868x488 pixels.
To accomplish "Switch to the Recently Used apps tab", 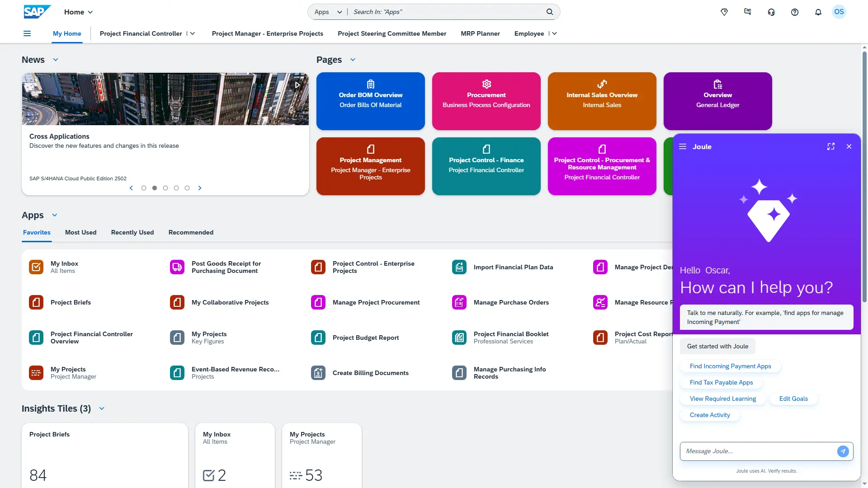I will [x=132, y=232].
